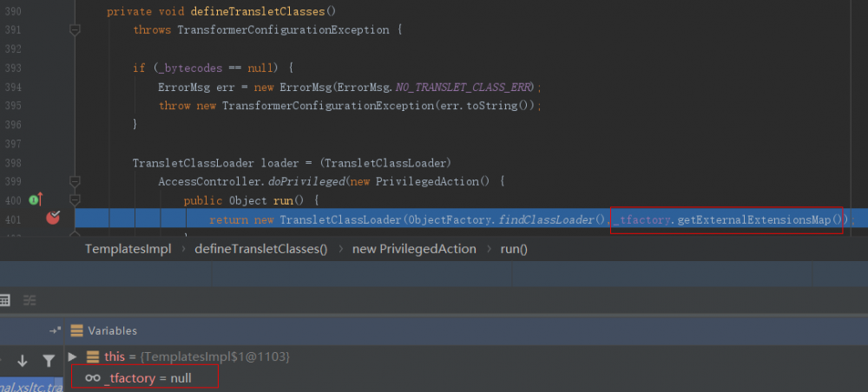The image size is (868, 392).
Task: Select the TemplatesImpl breadcrumb
Action: 128,249
